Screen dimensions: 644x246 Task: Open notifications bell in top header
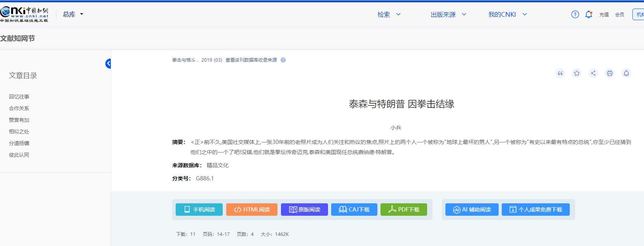click(589, 14)
